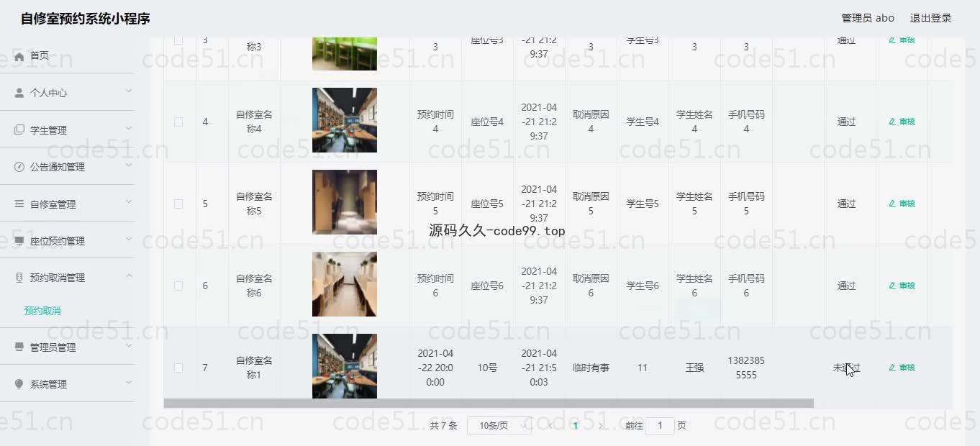Click the 预约取消管理 sidebar icon

click(x=19, y=278)
